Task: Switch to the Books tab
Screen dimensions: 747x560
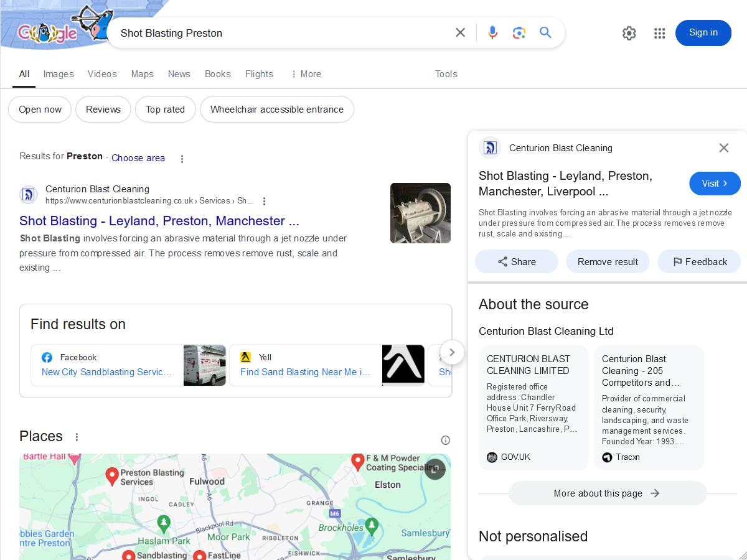Action: tap(218, 74)
